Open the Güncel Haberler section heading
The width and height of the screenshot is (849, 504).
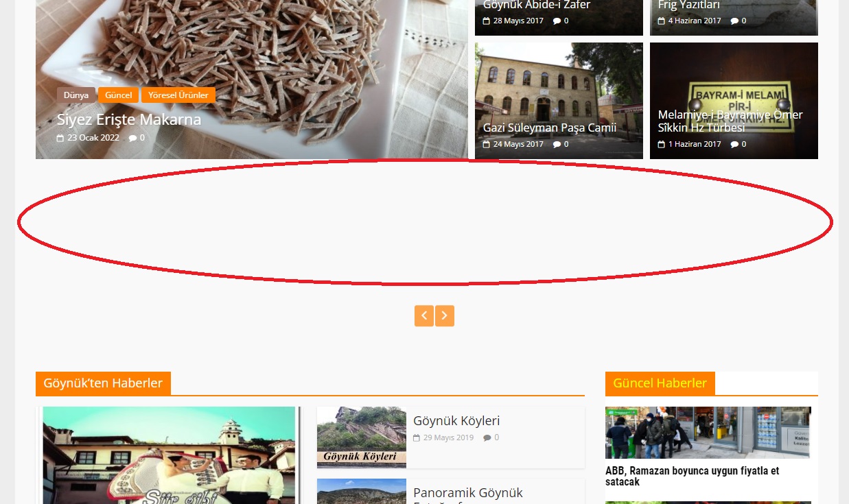[x=660, y=383]
